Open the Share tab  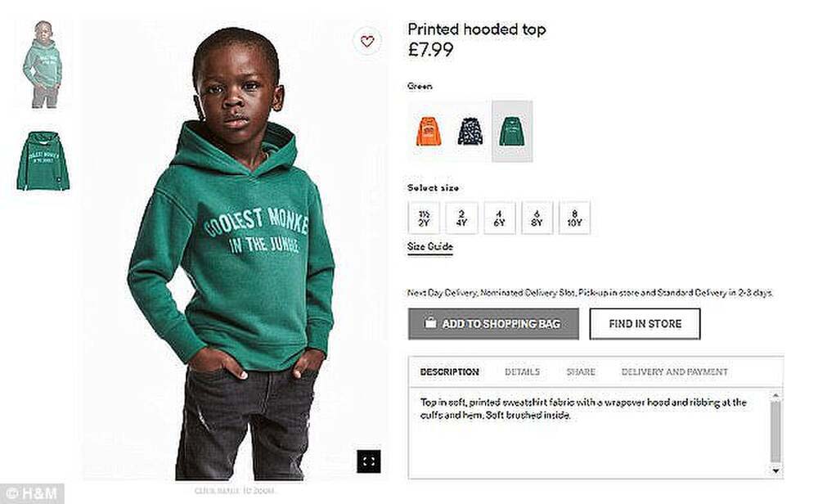(x=581, y=372)
